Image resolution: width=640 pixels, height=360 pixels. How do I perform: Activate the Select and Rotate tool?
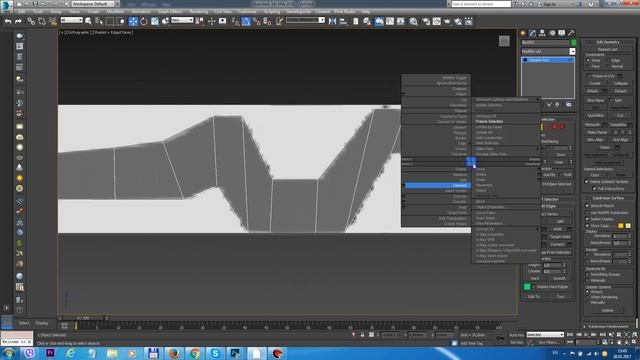coord(144,21)
